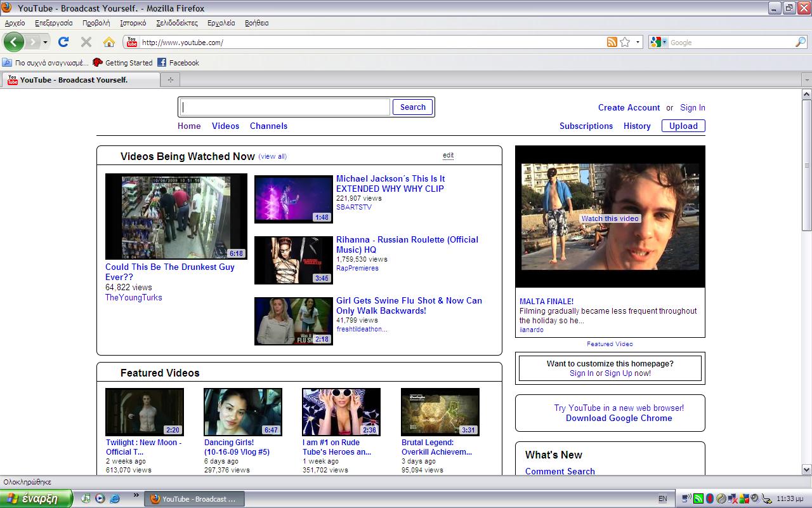Click the grey Forward arrow button
This screenshot has height=508, width=812.
tap(33, 43)
